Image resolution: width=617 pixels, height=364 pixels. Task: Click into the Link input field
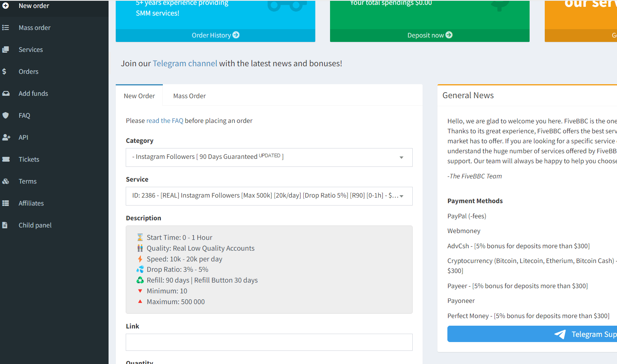(269, 342)
